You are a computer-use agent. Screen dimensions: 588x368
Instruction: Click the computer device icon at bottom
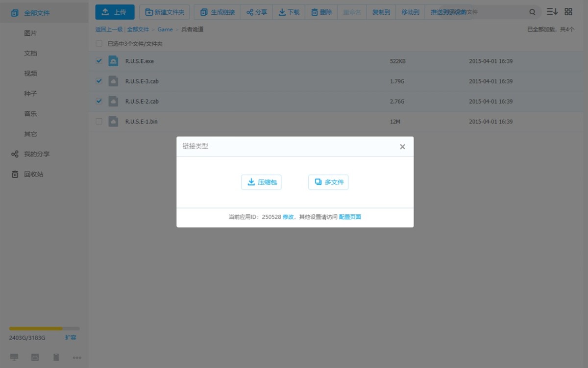click(14, 357)
